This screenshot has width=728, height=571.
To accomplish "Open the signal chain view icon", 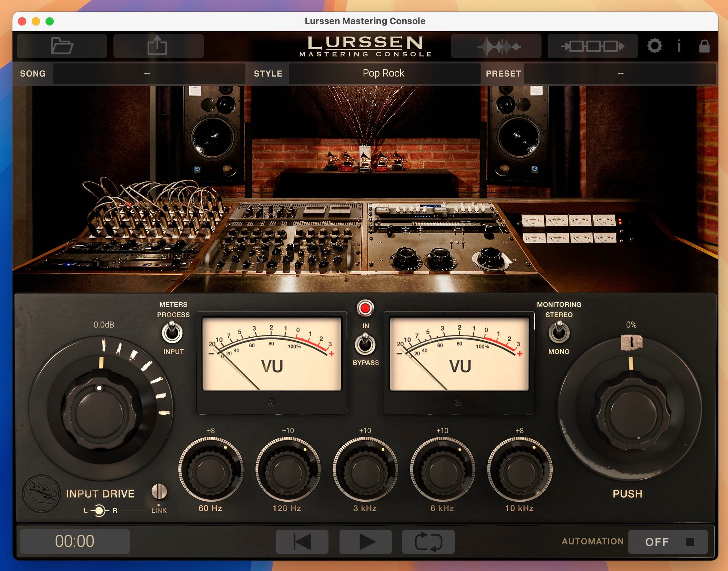I will 593,46.
